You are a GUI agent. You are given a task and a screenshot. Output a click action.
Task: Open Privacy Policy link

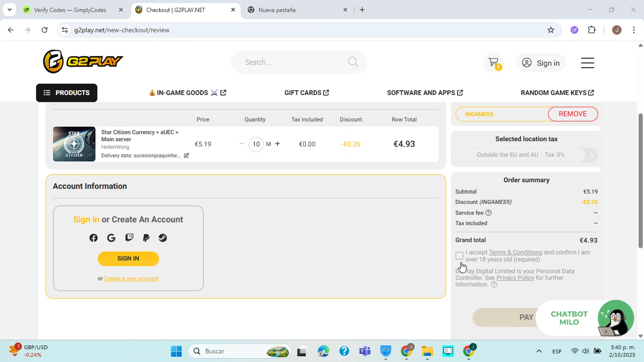515,278
